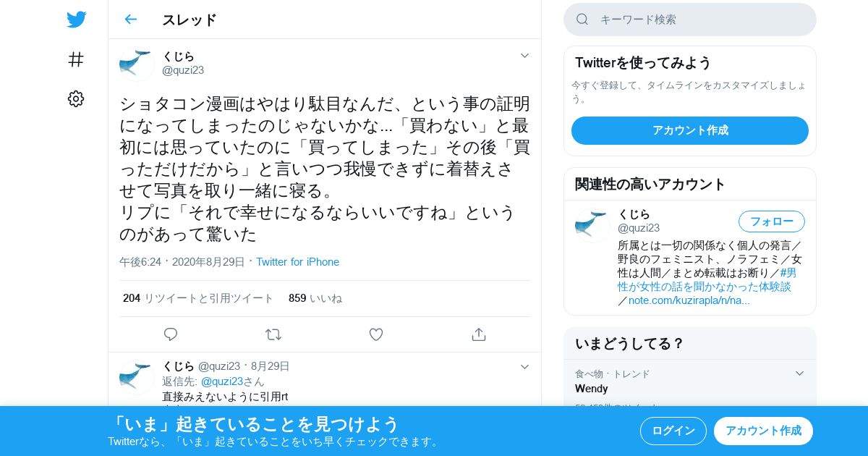Retweet the main tweet
This screenshot has height=456, width=868.
(x=273, y=334)
